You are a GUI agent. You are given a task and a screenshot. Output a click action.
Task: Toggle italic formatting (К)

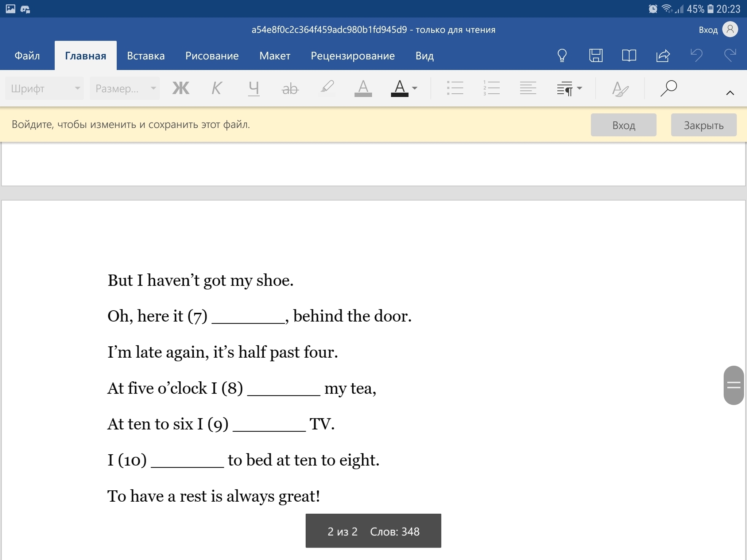(217, 88)
